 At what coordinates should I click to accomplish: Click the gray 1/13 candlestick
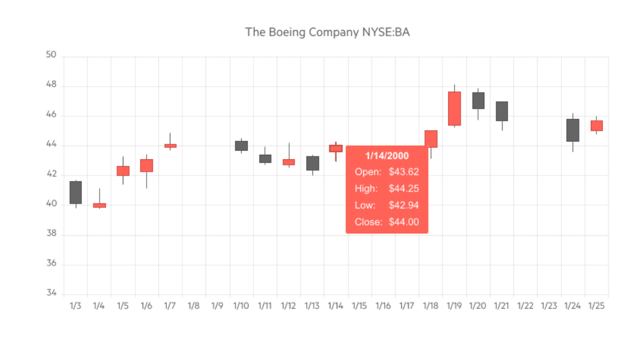[x=312, y=163]
